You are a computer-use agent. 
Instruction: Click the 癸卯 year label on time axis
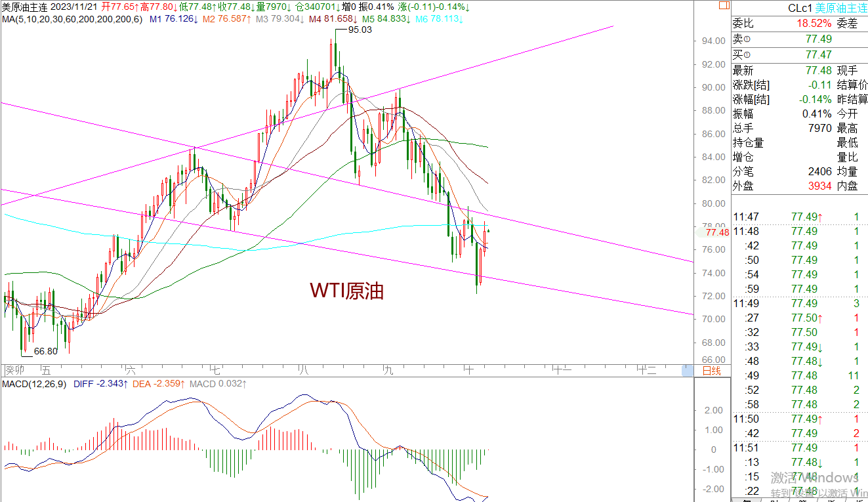point(14,371)
